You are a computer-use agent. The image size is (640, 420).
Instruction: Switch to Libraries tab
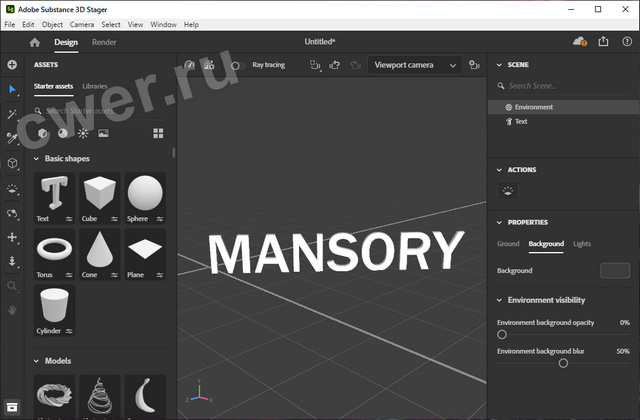pos(95,86)
